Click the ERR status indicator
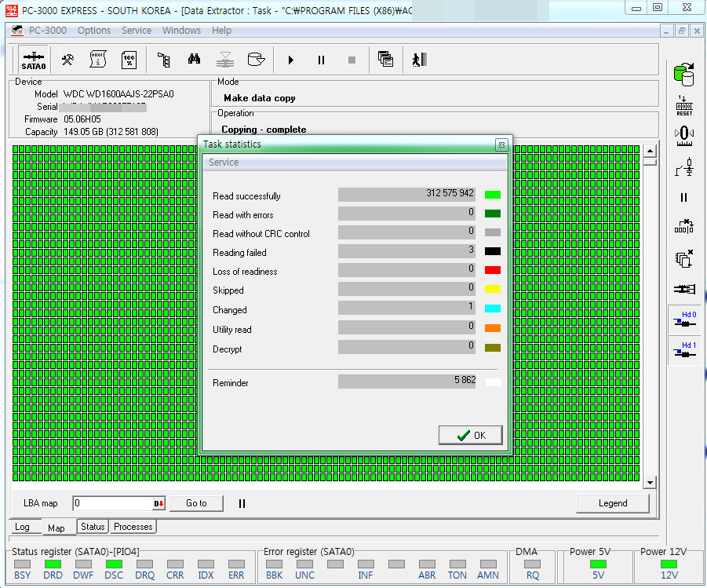Screen dimensions: 707x588 click(236, 564)
